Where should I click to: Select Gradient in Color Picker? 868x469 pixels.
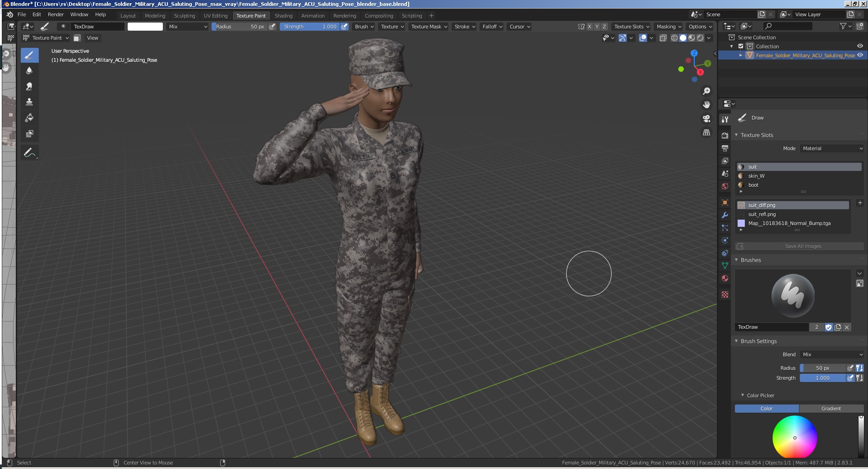pos(831,409)
